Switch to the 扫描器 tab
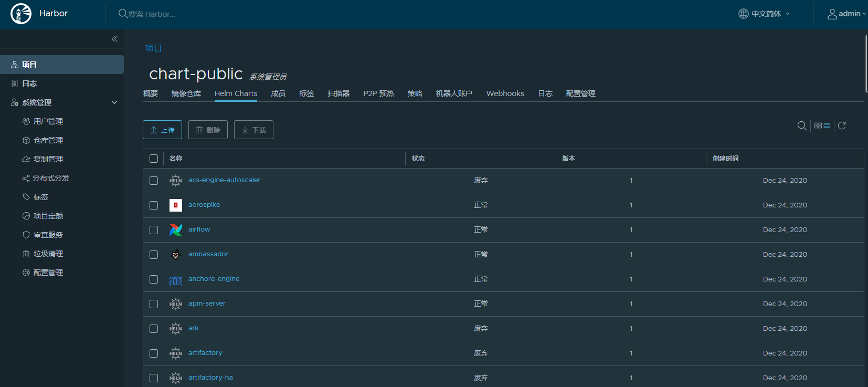This screenshot has height=387, width=868. [x=338, y=93]
